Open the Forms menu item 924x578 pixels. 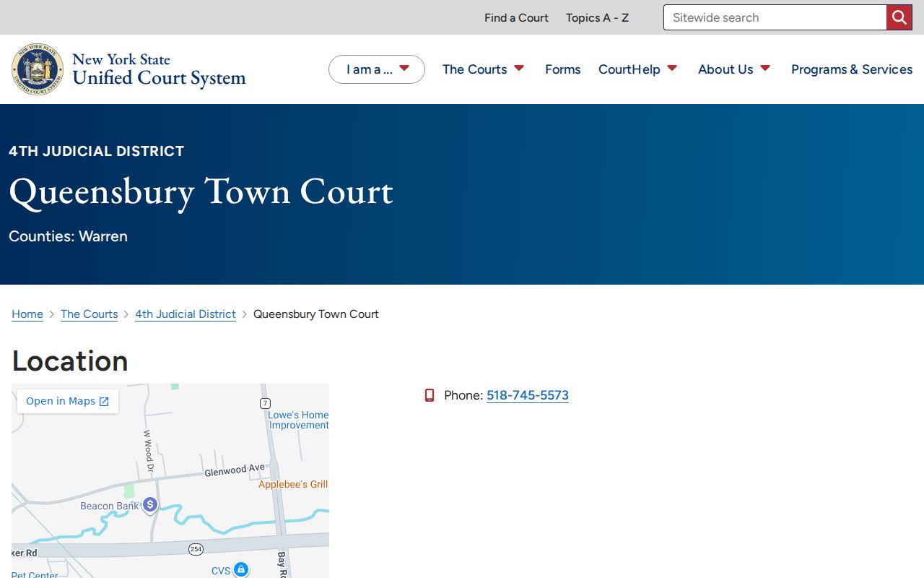563,69
